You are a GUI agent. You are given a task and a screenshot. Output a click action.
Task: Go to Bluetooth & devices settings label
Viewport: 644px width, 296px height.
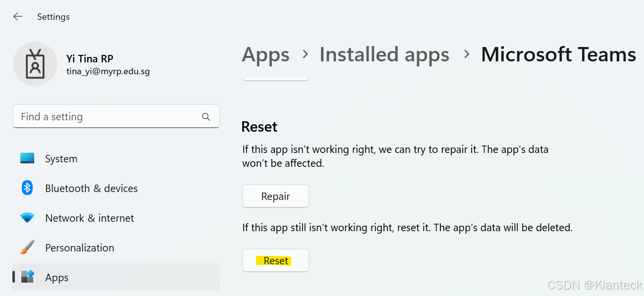click(x=91, y=189)
